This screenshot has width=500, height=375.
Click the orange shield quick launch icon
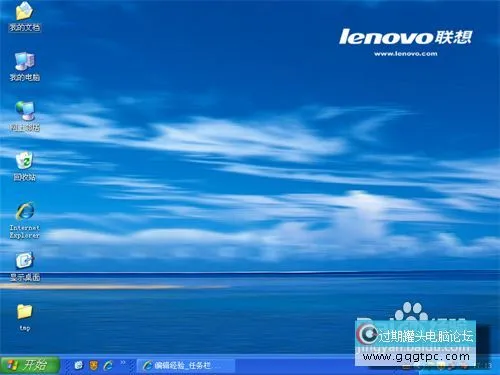click(94, 366)
